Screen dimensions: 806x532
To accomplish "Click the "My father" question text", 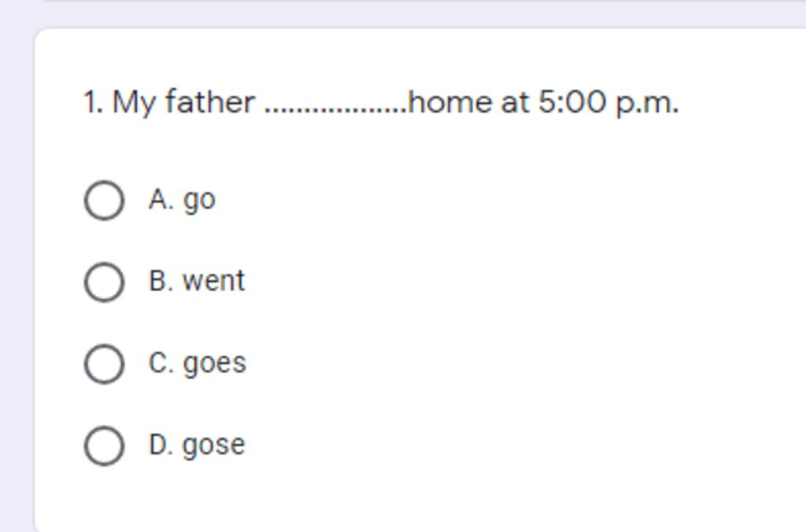I will click(184, 102).
